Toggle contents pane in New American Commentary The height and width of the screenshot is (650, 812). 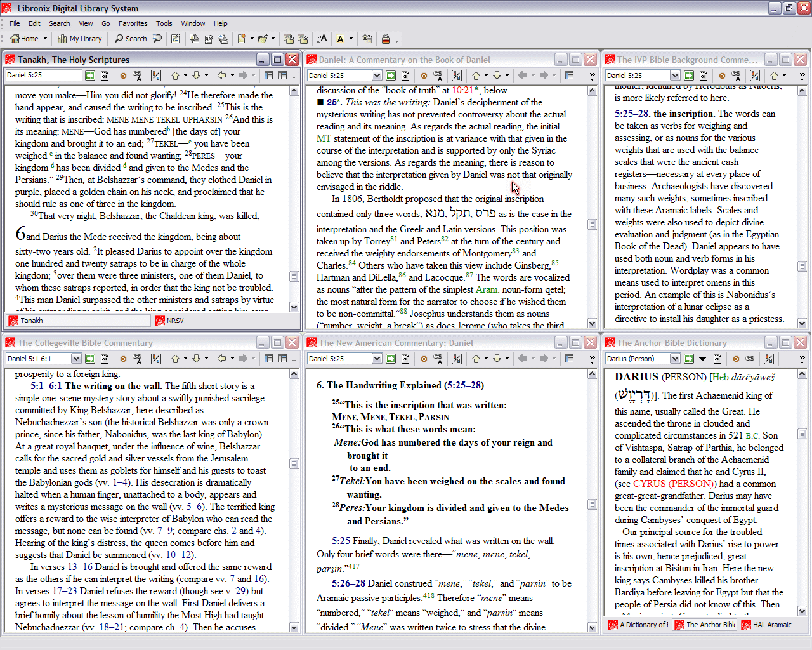(x=569, y=359)
